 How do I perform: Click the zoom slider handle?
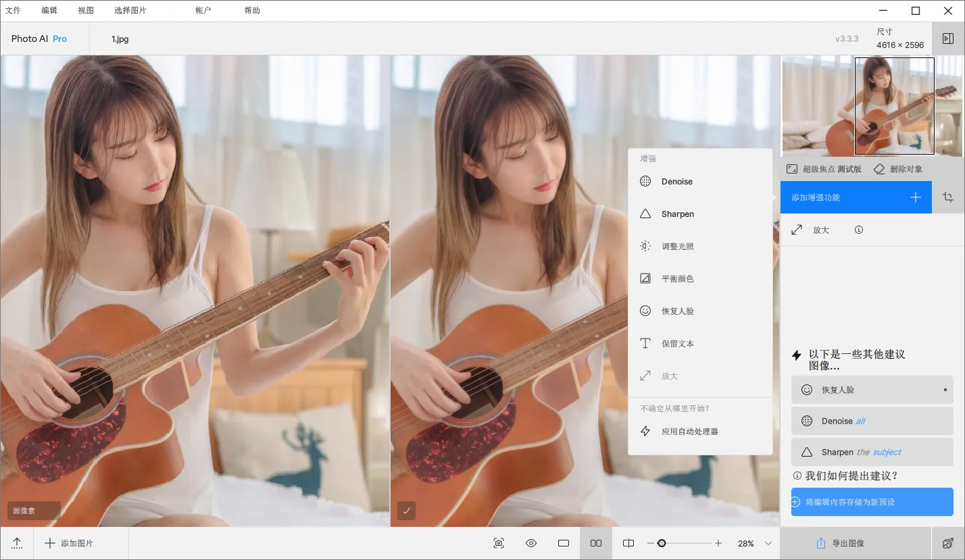click(662, 543)
